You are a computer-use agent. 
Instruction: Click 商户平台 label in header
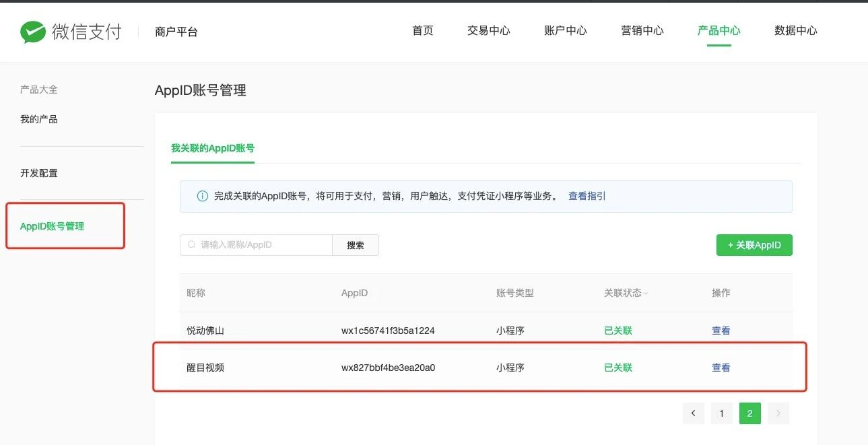[176, 32]
